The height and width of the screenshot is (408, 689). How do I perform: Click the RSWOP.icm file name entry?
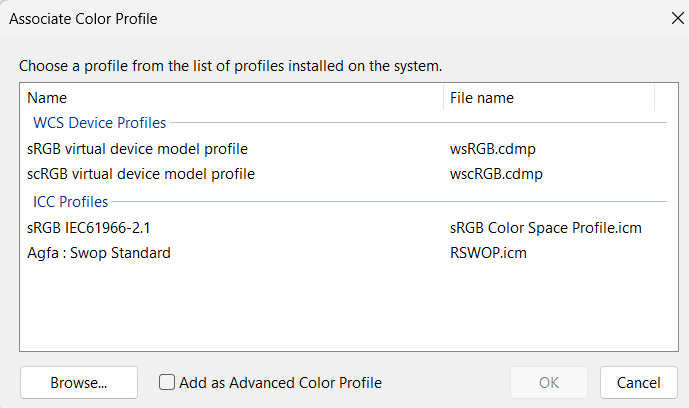(x=488, y=253)
